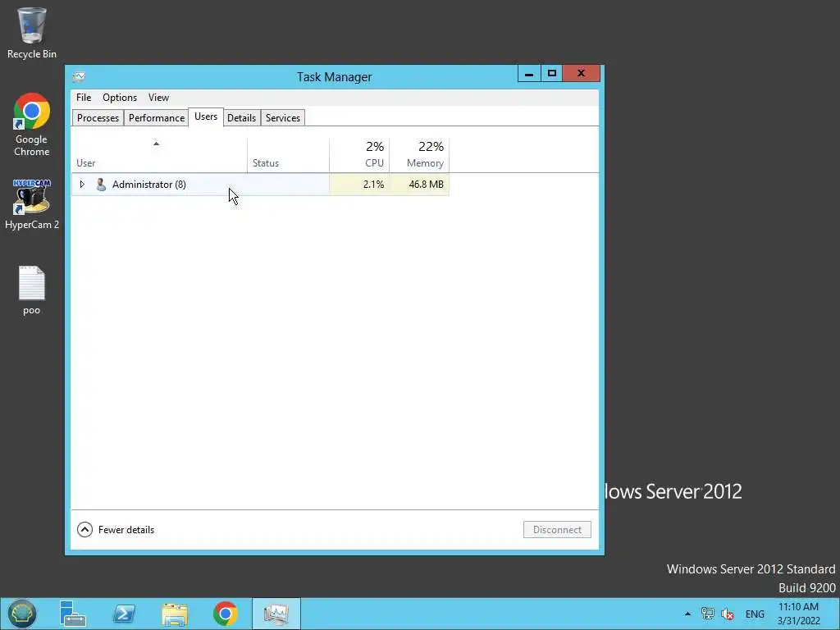Image resolution: width=840 pixels, height=630 pixels.
Task: Open the View menu
Action: pyautogui.click(x=158, y=98)
